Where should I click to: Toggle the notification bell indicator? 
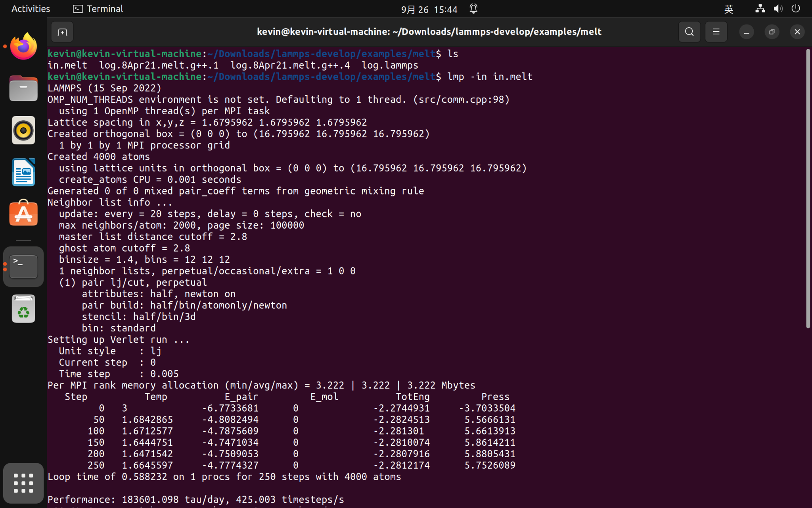pos(473,9)
